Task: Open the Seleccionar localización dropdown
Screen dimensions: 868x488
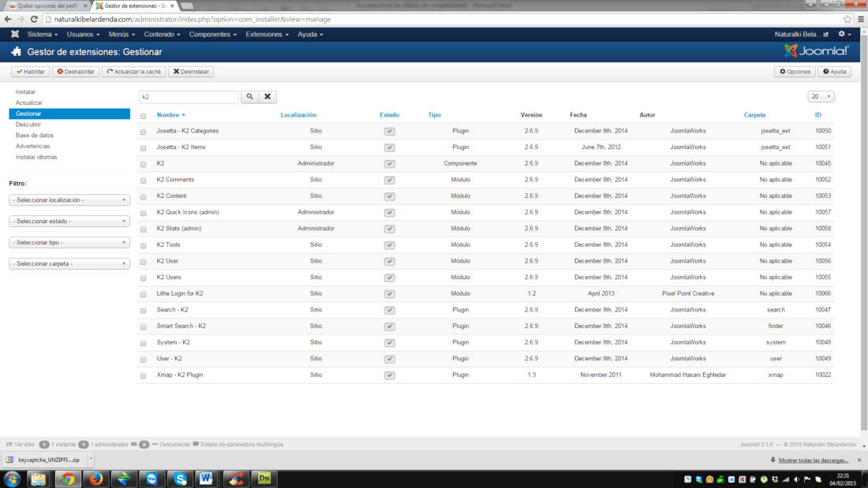Action: pos(69,199)
